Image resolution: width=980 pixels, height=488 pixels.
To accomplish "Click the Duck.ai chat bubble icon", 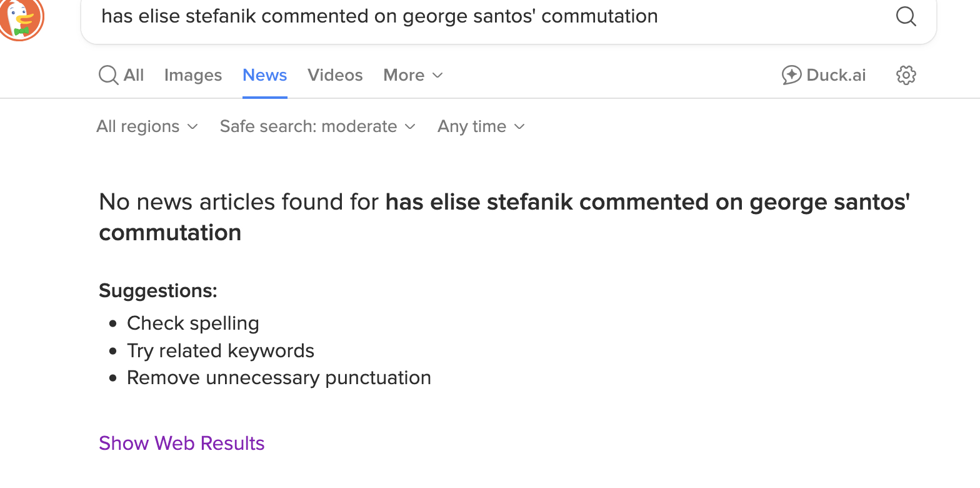I will (791, 76).
